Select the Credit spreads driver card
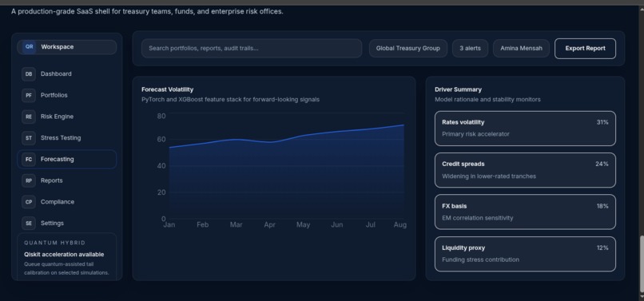This screenshot has height=301, width=644. pyautogui.click(x=525, y=170)
